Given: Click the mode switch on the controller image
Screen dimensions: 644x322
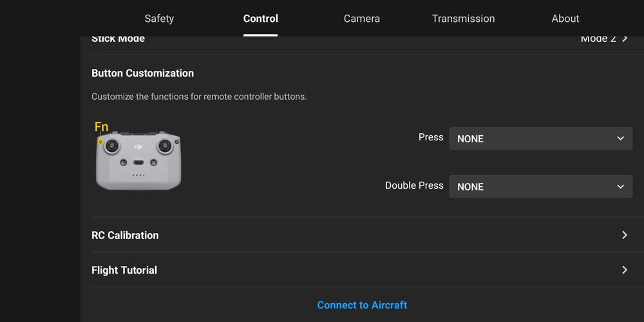Looking at the screenshot, I should point(138,162).
